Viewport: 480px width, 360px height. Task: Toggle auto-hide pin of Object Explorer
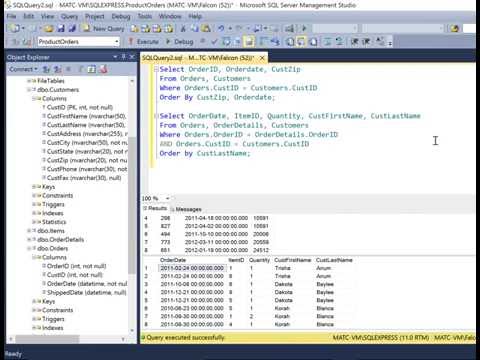(x=124, y=57)
